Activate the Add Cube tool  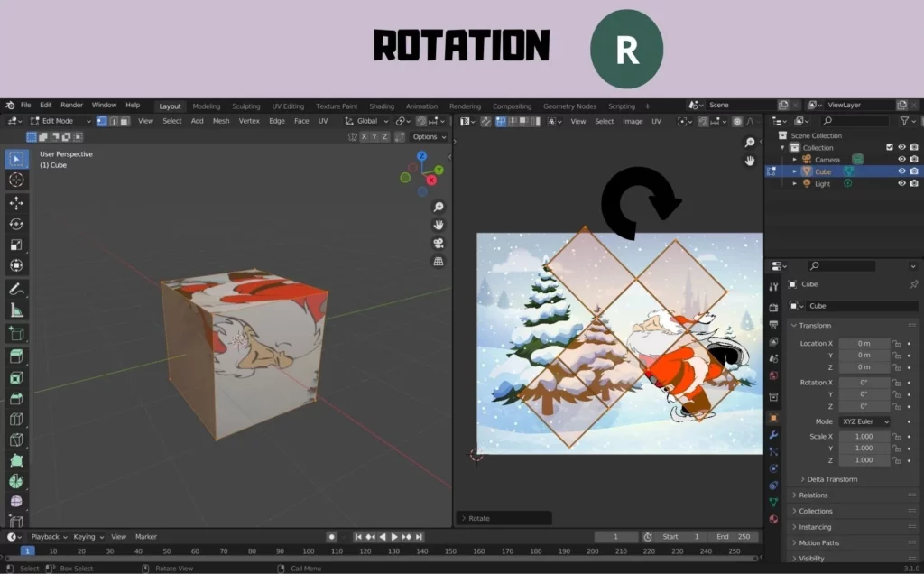(16, 334)
